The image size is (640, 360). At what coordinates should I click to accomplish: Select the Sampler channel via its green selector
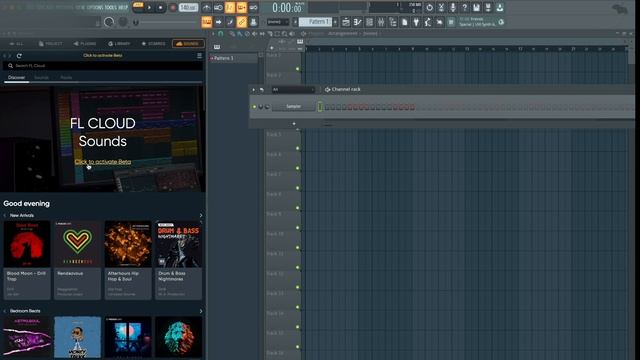point(320,107)
